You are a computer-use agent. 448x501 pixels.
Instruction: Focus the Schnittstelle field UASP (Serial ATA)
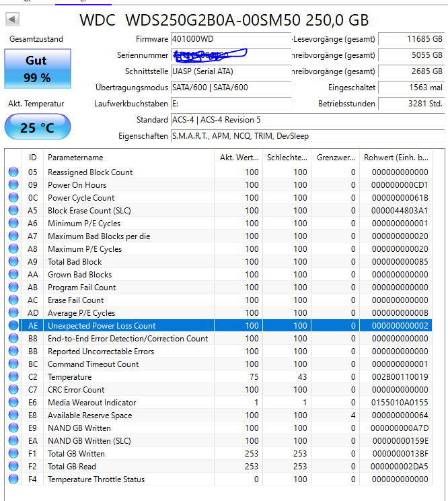(x=231, y=71)
